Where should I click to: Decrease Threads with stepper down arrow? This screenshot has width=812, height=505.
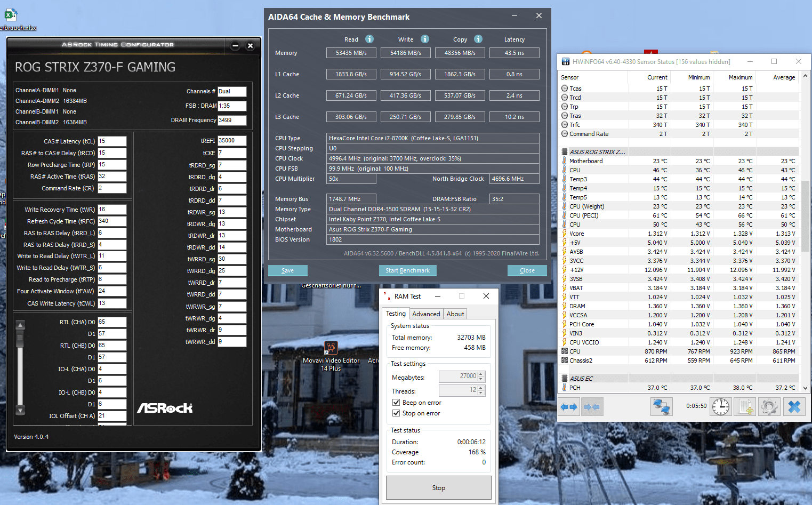point(481,394)
